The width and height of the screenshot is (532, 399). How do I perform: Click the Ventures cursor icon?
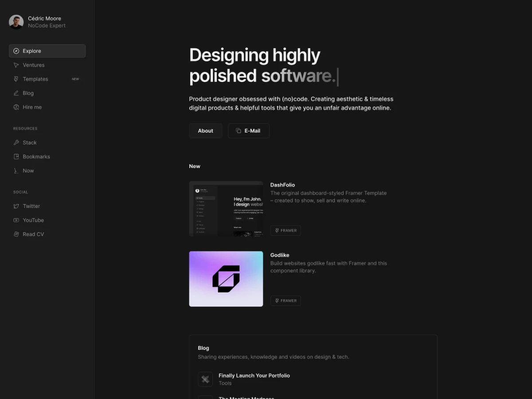(x=16, y=65)
